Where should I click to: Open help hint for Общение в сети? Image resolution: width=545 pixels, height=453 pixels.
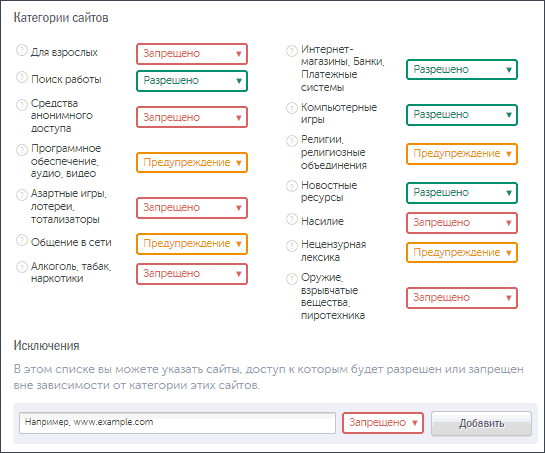(x=22, y=240)
